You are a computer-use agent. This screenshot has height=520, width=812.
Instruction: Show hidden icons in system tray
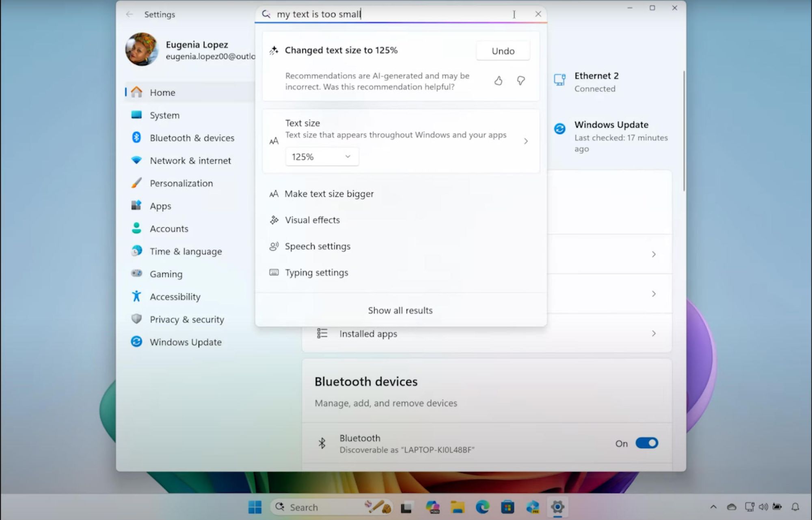click(713, 507)
